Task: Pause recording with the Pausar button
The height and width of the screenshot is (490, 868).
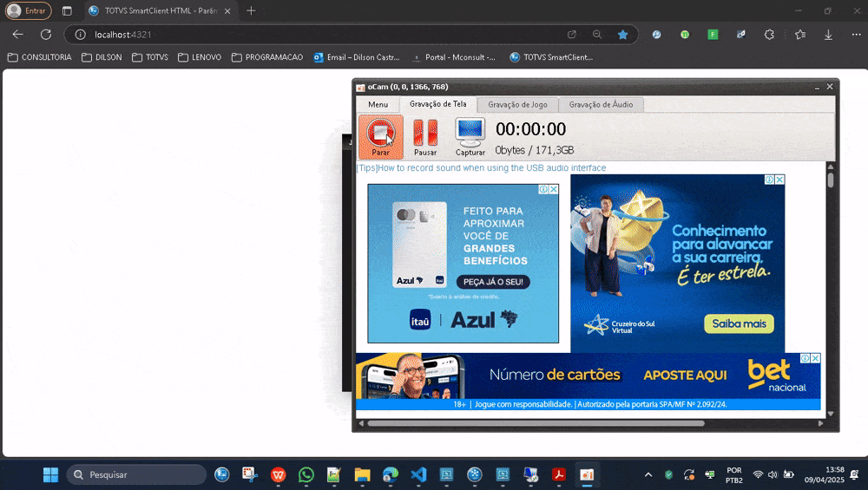Action: [x=425, y=137]
